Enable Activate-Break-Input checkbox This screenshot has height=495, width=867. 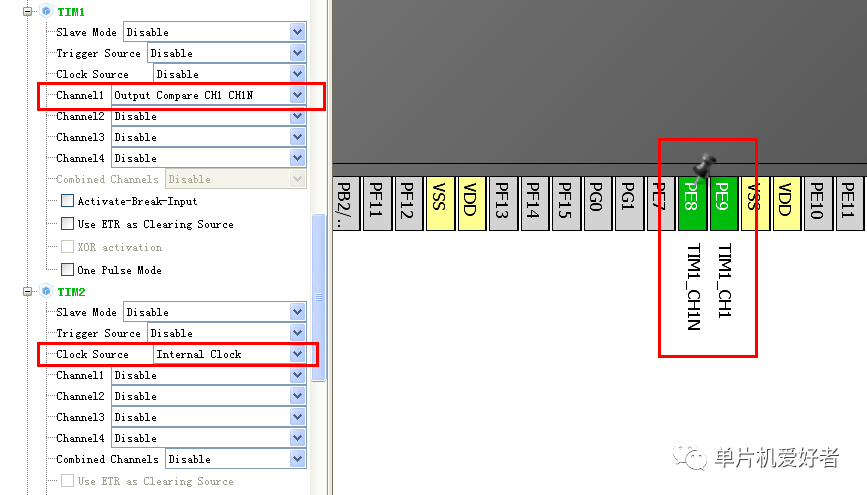(67, 201)
